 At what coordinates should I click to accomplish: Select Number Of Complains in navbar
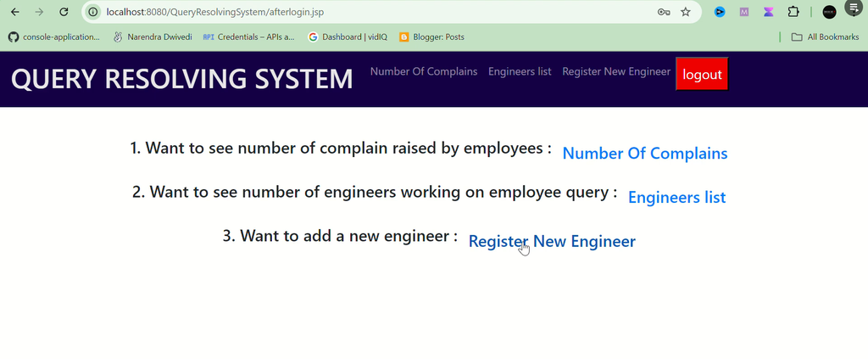click(x=424, y=71)
